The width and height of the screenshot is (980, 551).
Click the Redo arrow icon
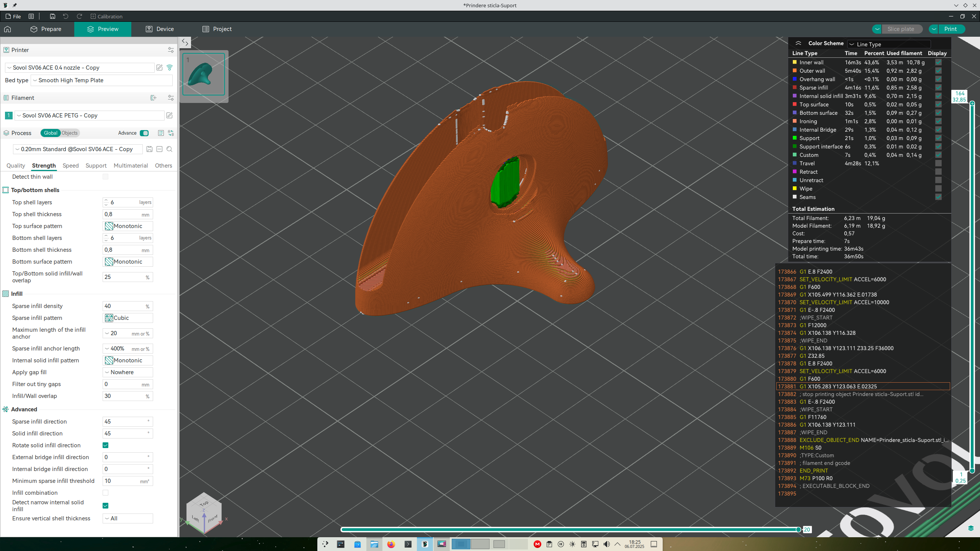pos(79,16)
